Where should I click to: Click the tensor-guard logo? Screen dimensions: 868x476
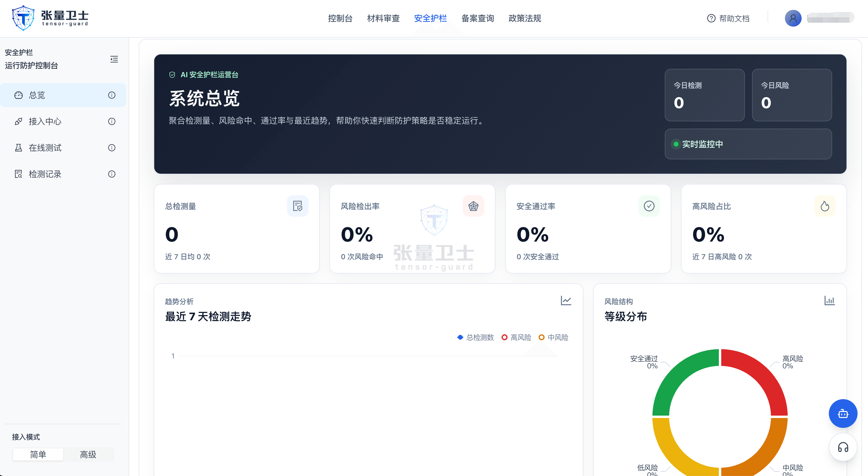pos(50,18)
